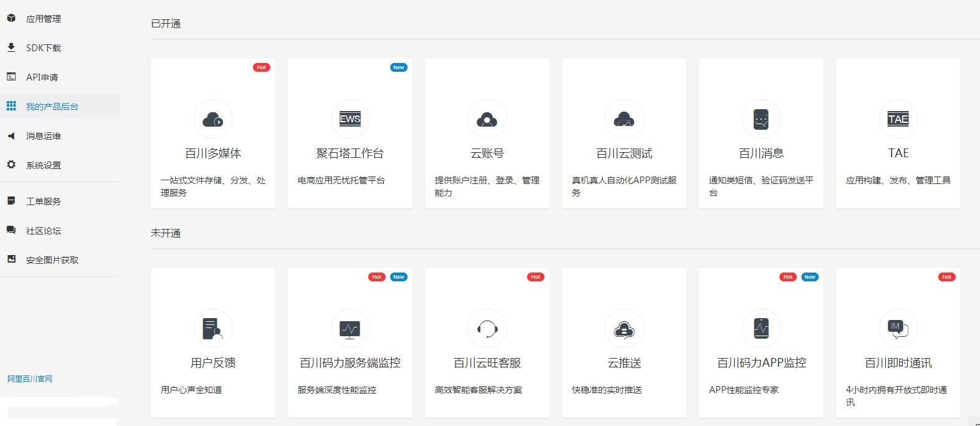Click the description 电商应用无忧托管平台
This screenshot has width=980, height=426.
[341, 180]
